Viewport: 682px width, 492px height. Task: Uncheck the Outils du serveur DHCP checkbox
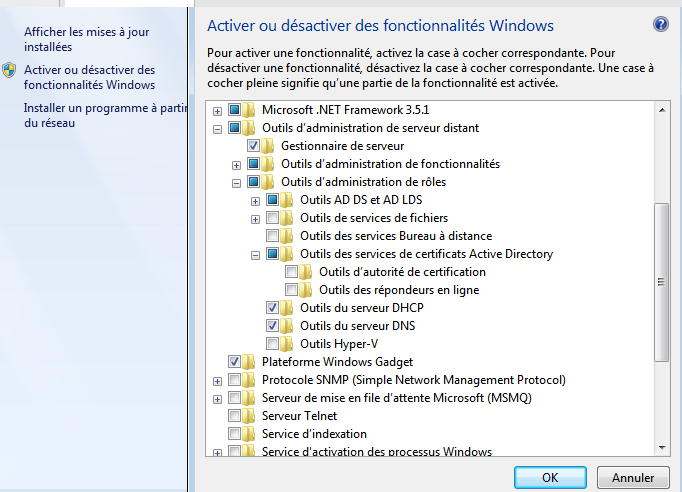click(x=273, y=308)
